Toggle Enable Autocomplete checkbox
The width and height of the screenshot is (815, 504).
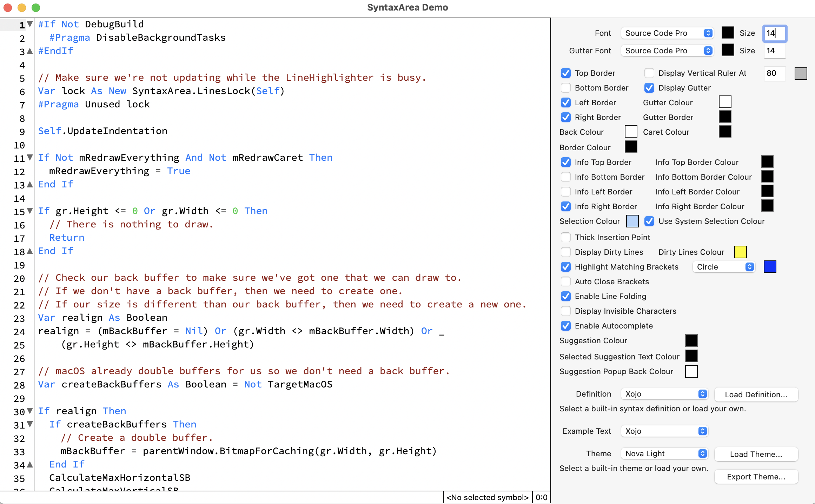tap(565, 326)
